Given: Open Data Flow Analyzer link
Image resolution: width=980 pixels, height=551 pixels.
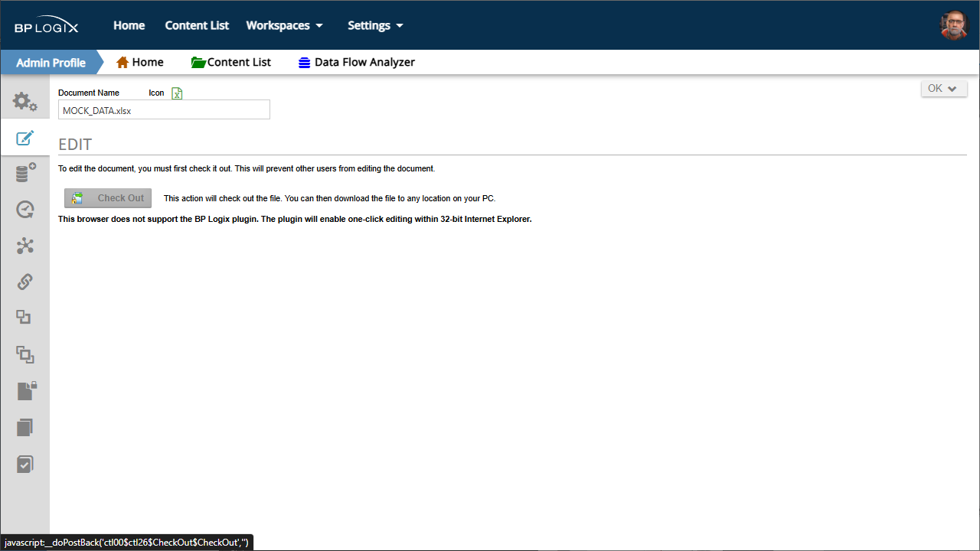Looking at the screenshot, I should pos(364,62).
